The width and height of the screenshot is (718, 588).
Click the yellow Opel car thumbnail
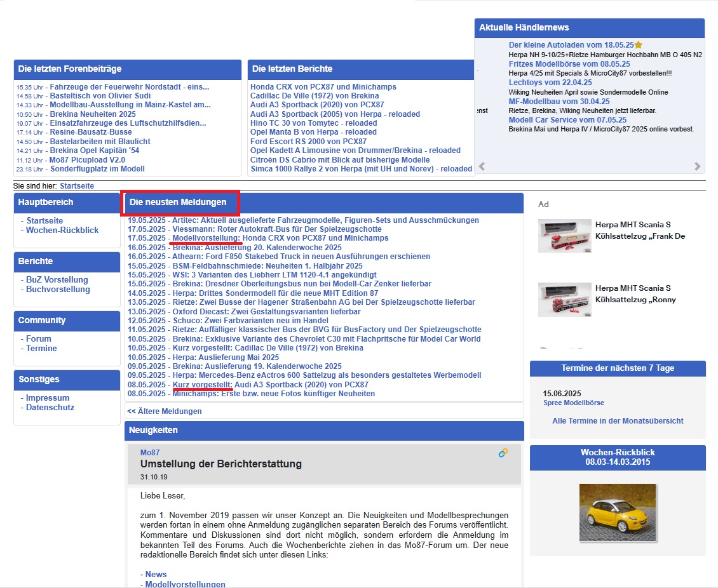[x=618, y=512]
